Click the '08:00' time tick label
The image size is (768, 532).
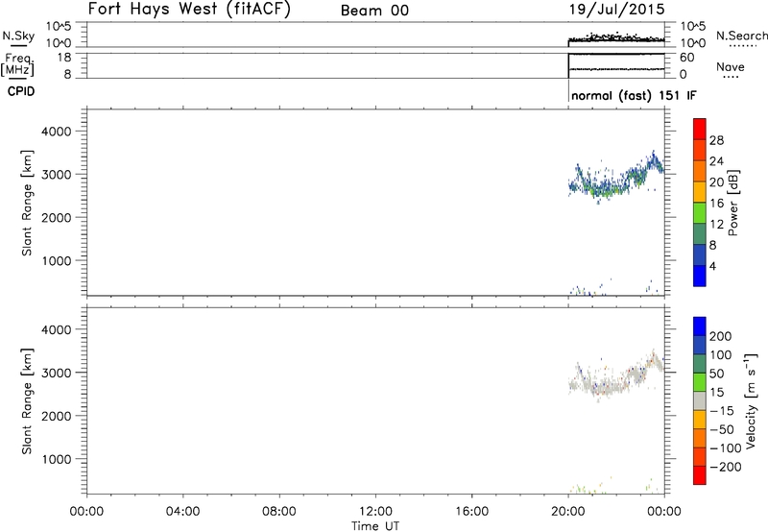point(279,512)
